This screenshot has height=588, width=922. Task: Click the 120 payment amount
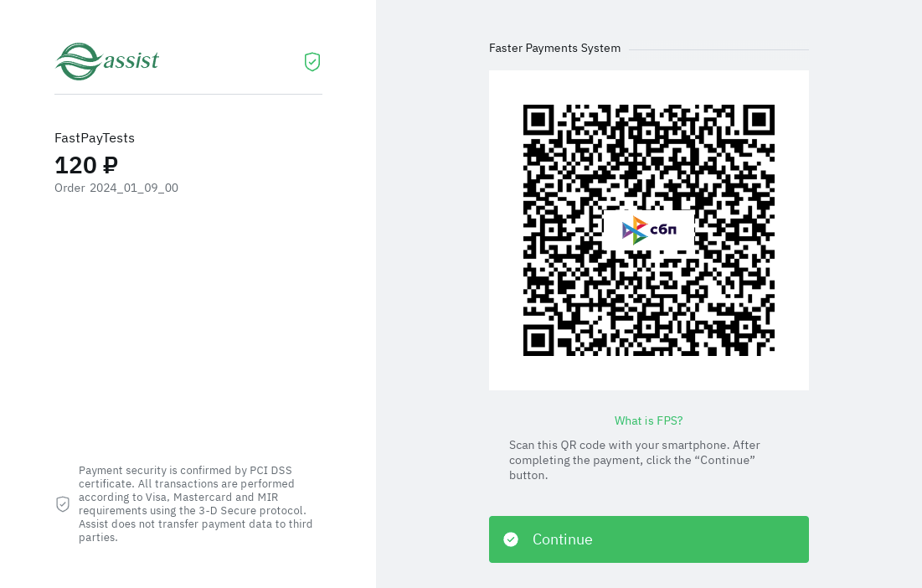click(x=76, y=165)
